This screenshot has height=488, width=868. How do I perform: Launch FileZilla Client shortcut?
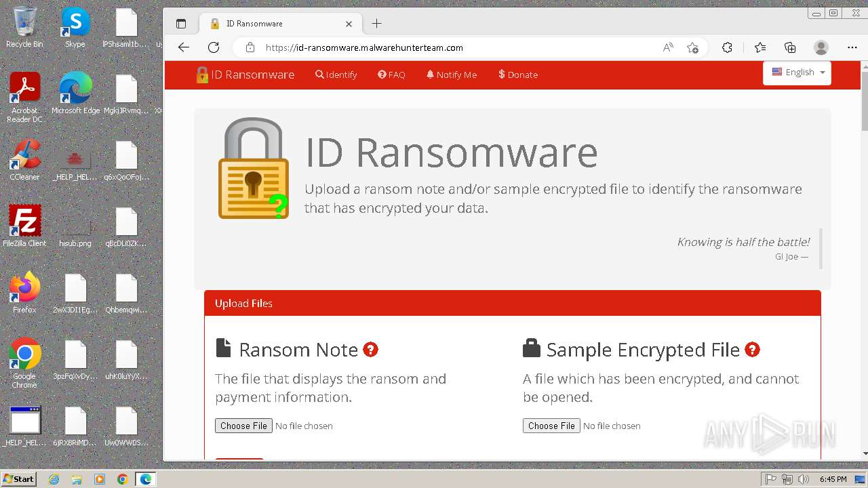point(24,226)
